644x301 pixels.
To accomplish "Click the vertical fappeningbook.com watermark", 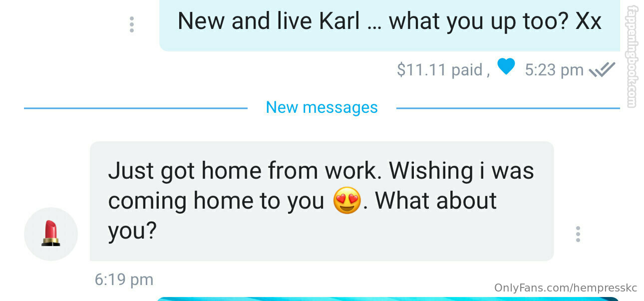I will tap(633, 56).
